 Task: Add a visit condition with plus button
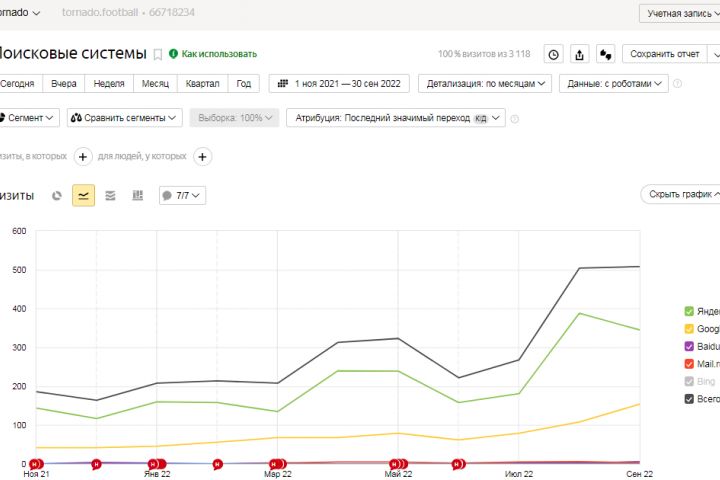pyautogui.click(x=83, y=157)
